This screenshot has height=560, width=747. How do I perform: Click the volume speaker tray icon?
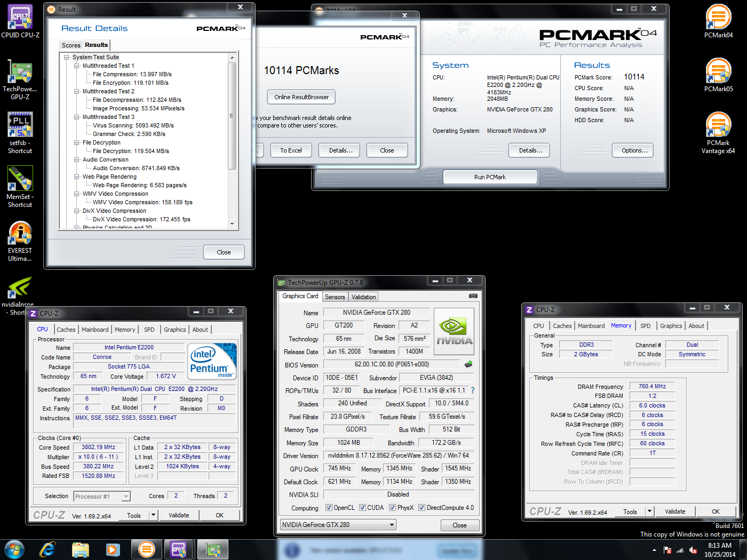click(x=693, y=550)
